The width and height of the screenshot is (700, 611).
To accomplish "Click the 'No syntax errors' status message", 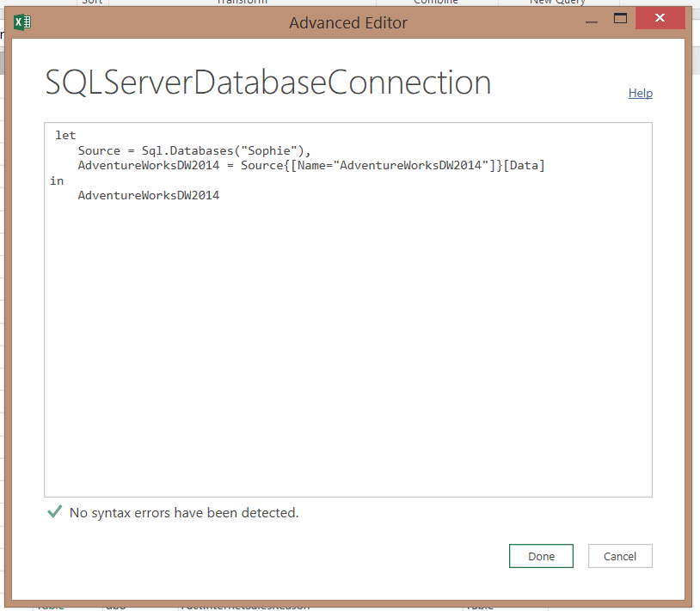I will coord(184,513).
